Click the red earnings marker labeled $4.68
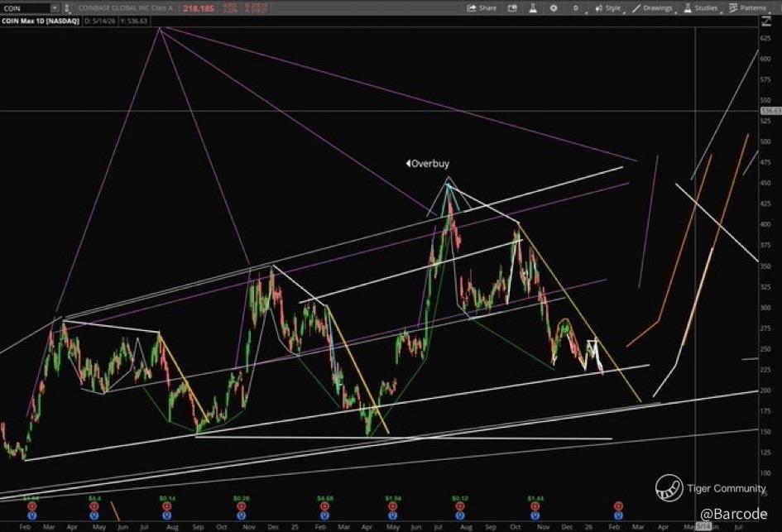 (324, 506)
